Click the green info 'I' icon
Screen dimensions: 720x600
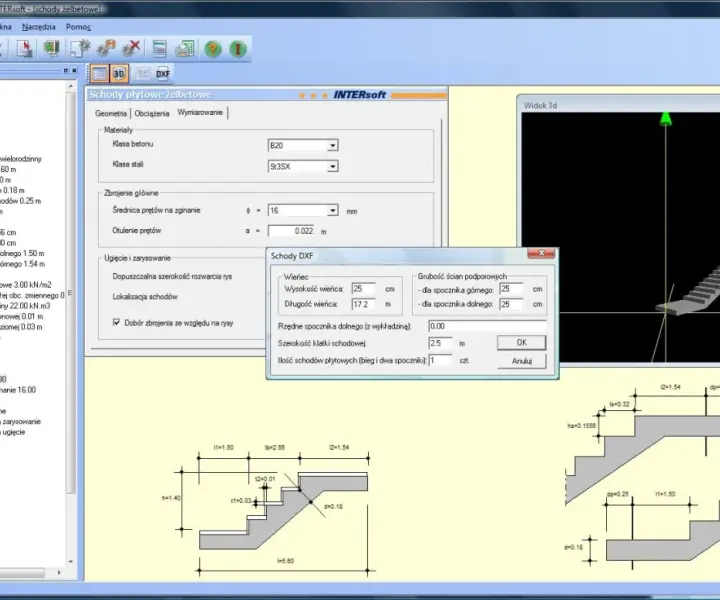click(238, 49)
